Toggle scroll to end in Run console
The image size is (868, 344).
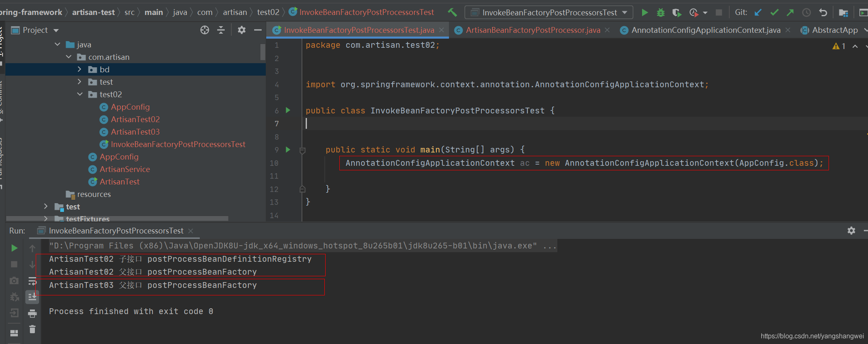click(32, 297)
